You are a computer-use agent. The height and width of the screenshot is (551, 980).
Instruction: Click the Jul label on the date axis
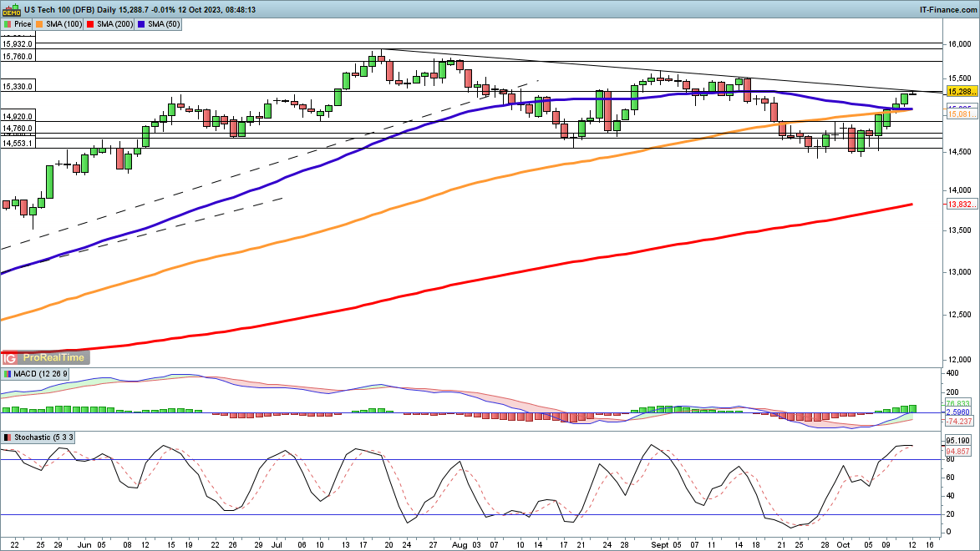277,545
